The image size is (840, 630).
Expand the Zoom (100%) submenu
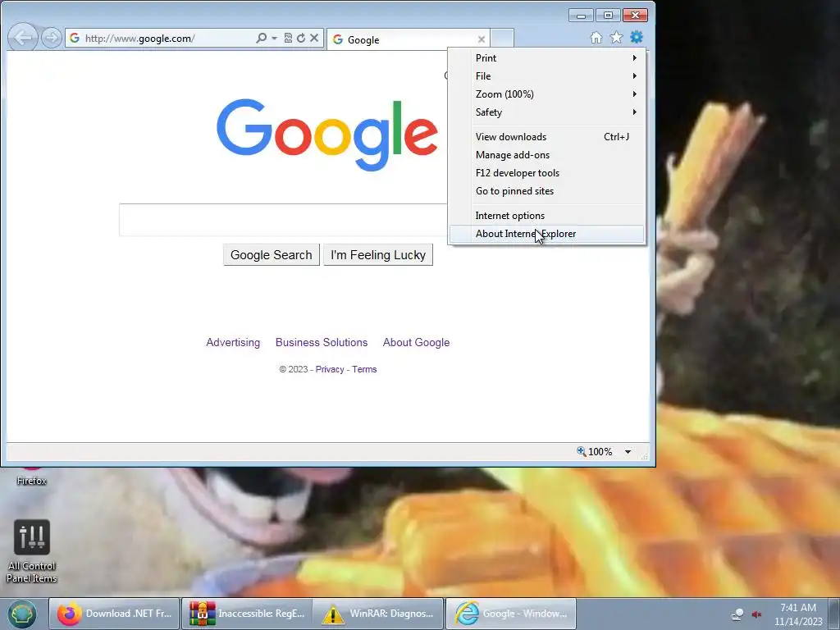[547, 94]
